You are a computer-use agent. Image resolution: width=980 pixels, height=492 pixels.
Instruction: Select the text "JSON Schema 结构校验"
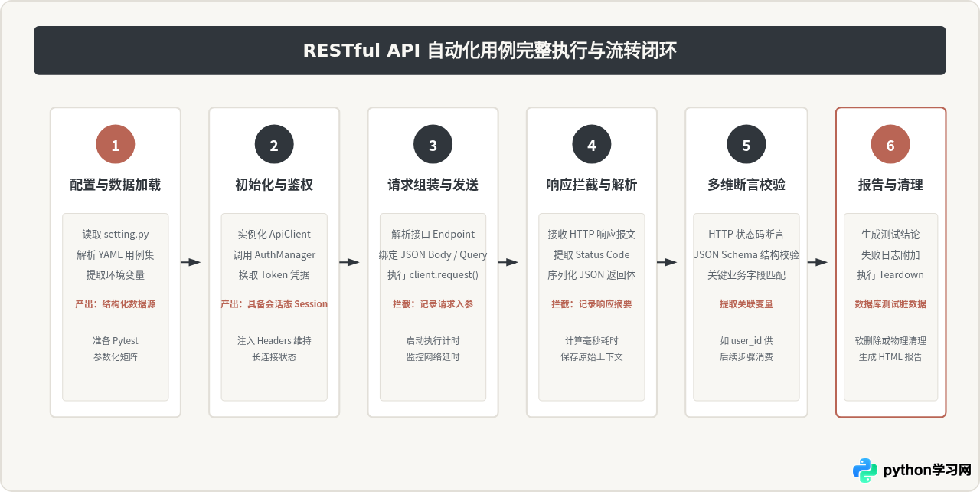[746, 254]
